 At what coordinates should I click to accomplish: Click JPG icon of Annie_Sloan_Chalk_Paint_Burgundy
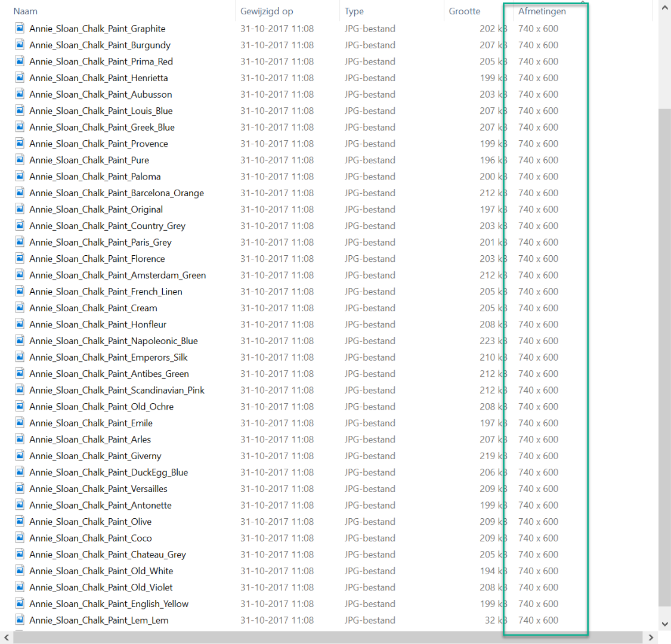pyautogui.click(x=20, y=45)
